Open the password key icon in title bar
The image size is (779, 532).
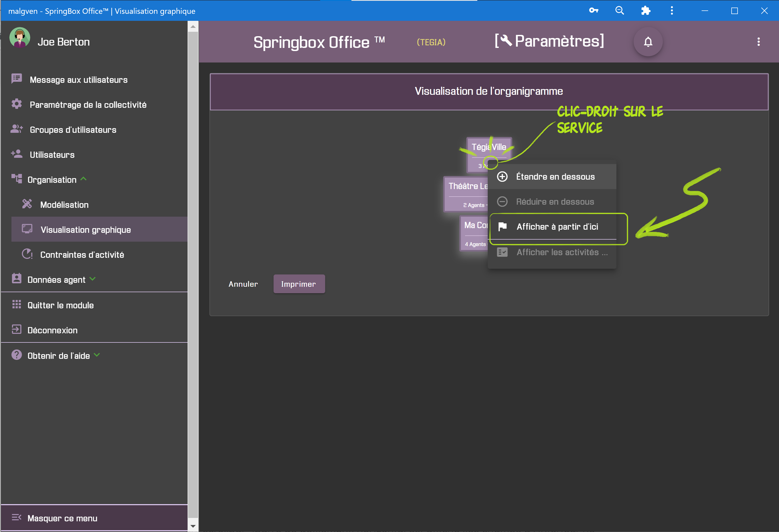click(593, 10)
